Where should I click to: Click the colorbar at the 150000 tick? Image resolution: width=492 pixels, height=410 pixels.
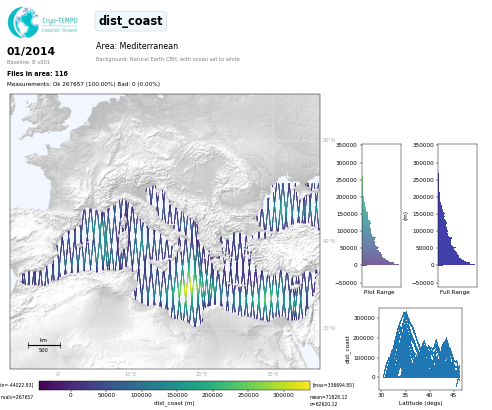pos(177,385)
